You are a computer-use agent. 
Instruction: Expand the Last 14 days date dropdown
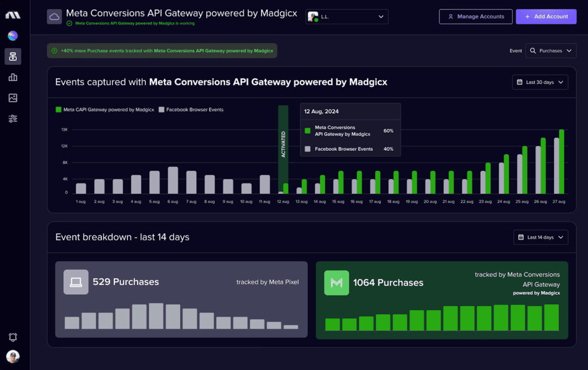tap(541, 237)
